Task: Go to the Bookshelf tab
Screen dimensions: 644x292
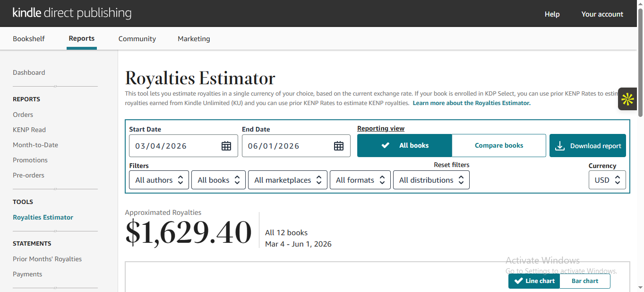Action: (x=29, y=39)
